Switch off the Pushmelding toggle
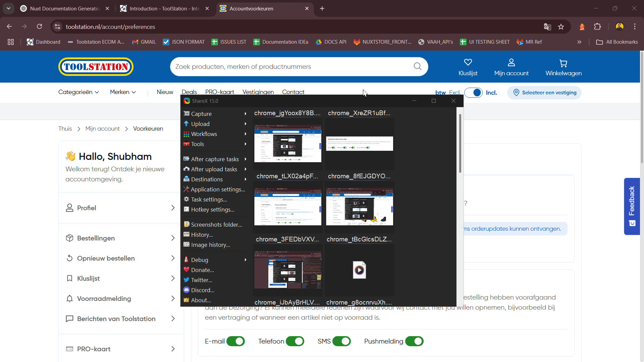 [414, 341]
